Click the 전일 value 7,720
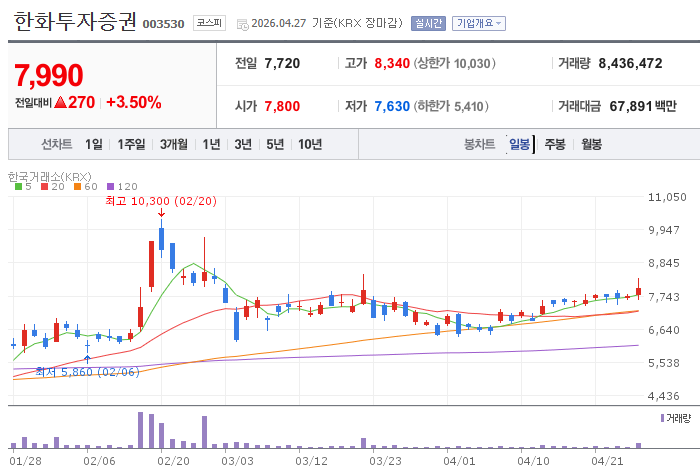 click(282, 63)
